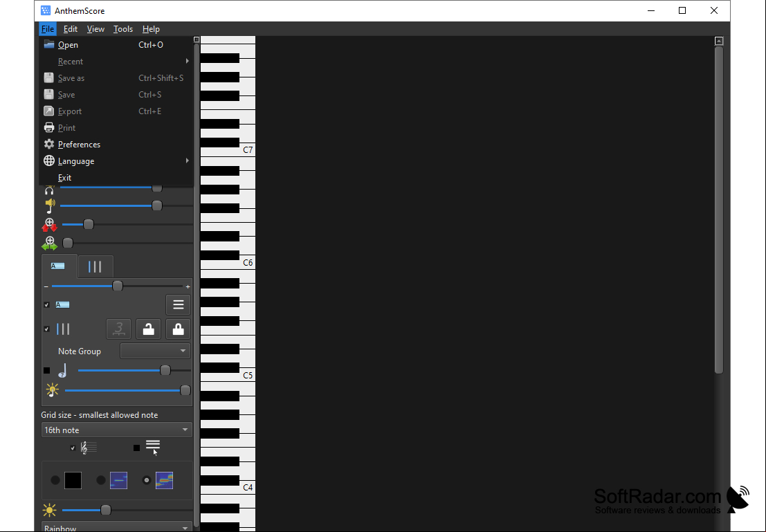Open the Help menu
Image resolution: width=766 pixels, height=532 pixels.
(x=151, y=29)
